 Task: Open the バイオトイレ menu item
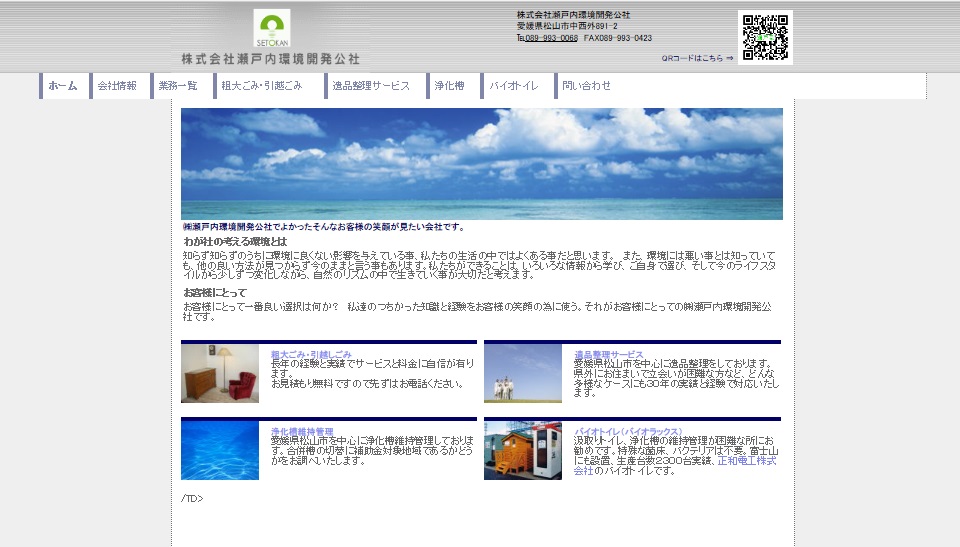[x=513, y=86]
